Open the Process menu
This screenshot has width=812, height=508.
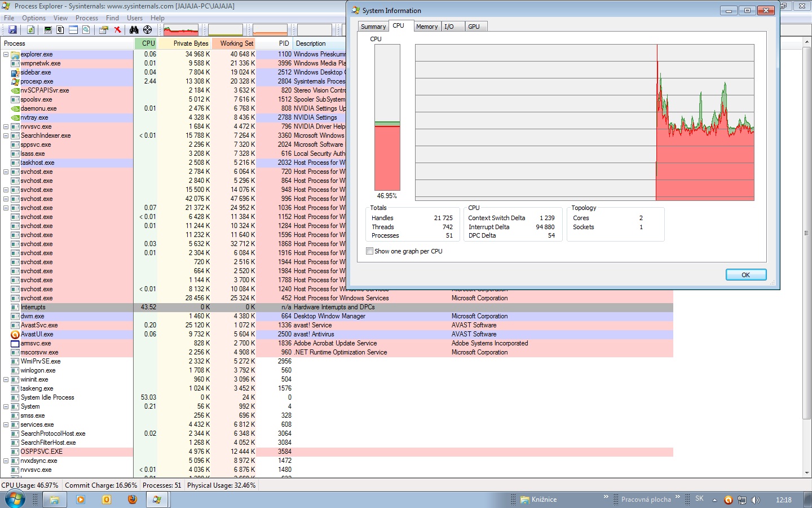tap(87, 18)
